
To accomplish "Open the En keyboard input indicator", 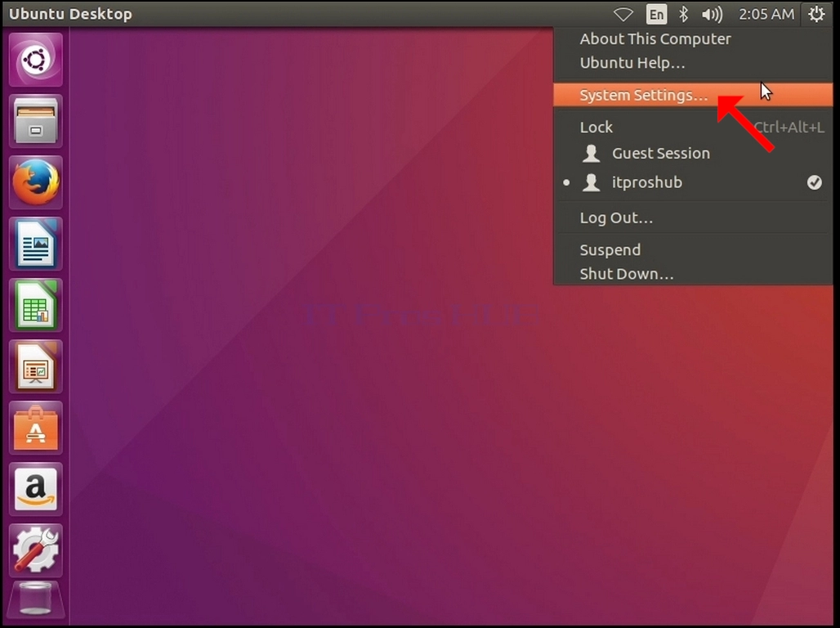I will click(656, 14).
